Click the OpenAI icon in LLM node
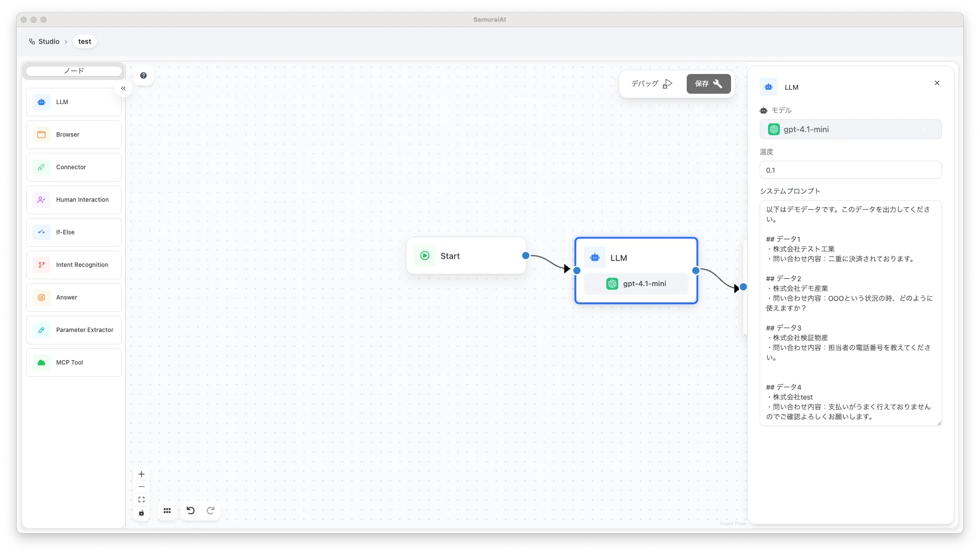This screenshot has height=554, width=980. pos(612,284)
